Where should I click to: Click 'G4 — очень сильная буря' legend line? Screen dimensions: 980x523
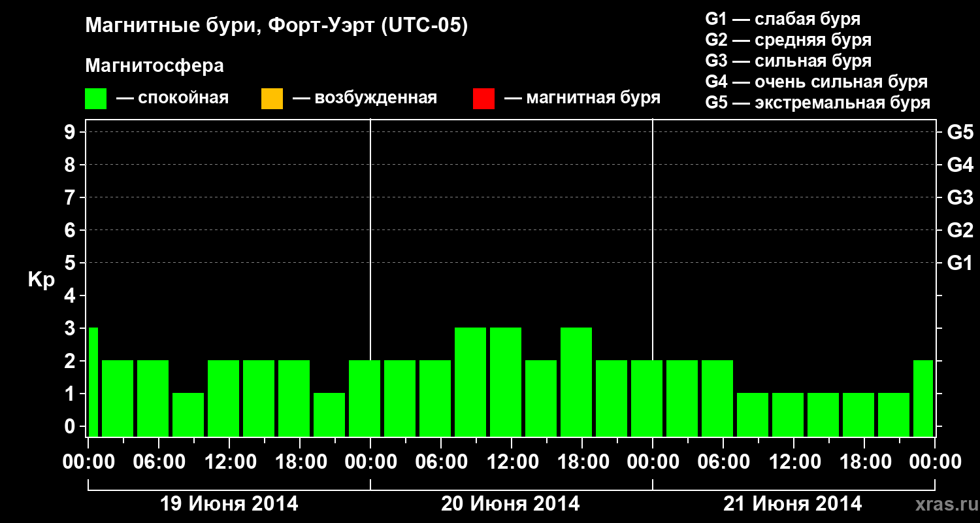point(817,82)
